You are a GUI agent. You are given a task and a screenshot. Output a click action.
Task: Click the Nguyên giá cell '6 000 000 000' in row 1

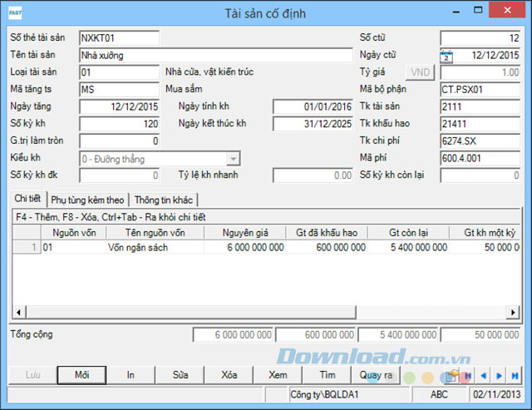[245, 247]
